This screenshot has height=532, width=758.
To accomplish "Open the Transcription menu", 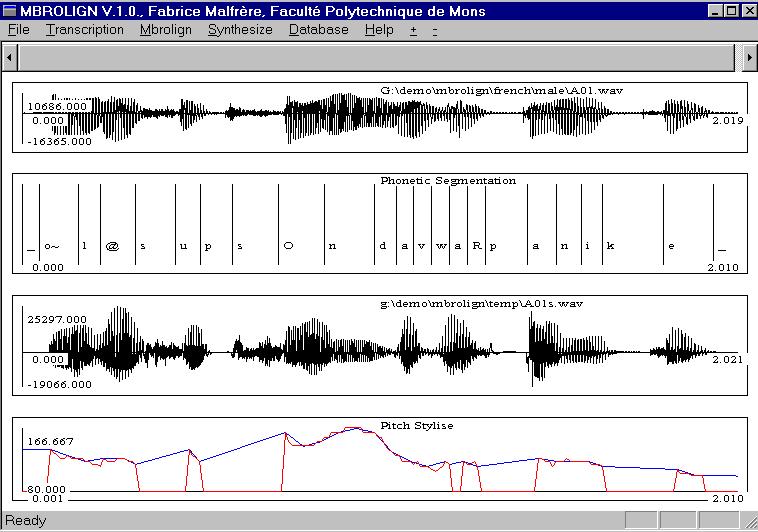I will [85, 30].
